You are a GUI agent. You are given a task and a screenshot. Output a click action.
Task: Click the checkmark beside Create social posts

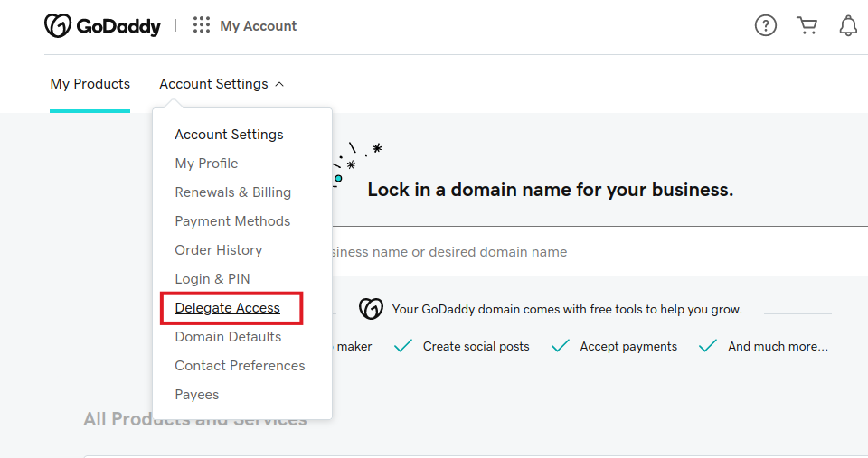[403, 346]
